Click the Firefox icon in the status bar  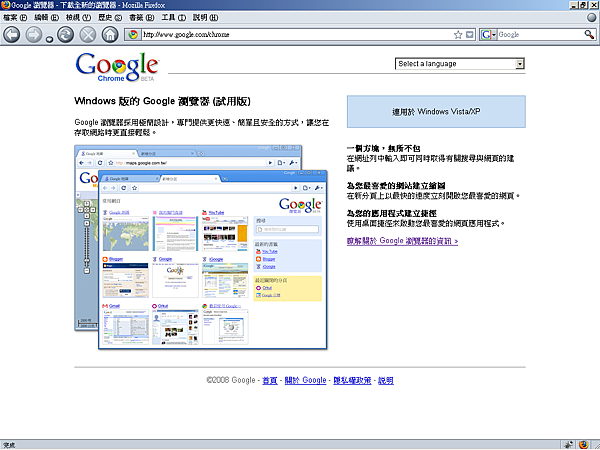[583, 445]
